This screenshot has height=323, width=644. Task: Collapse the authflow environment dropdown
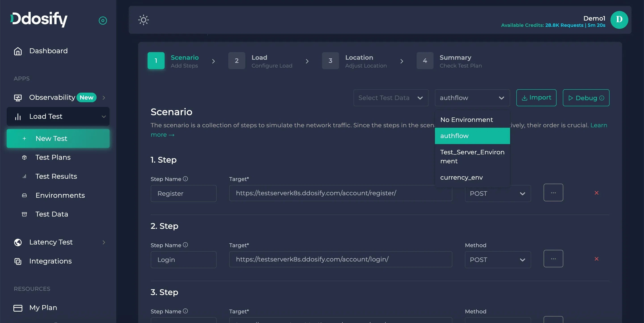472,98
